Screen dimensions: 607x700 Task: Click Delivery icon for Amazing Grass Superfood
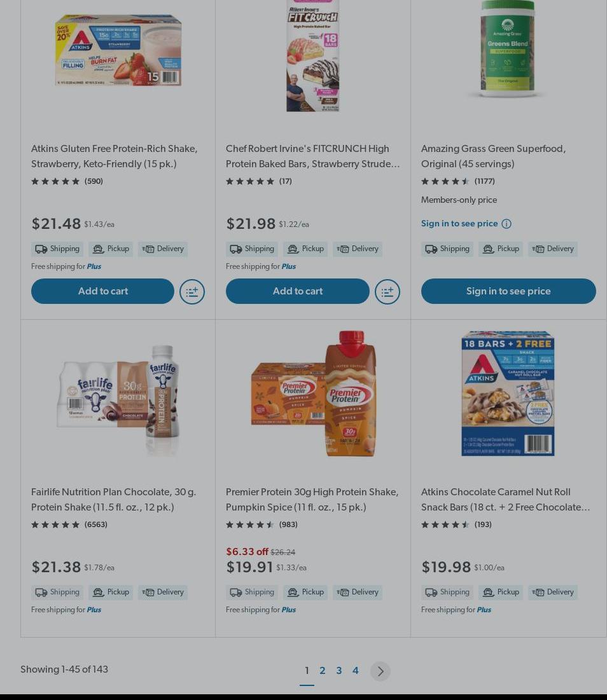tap(538, 249)
